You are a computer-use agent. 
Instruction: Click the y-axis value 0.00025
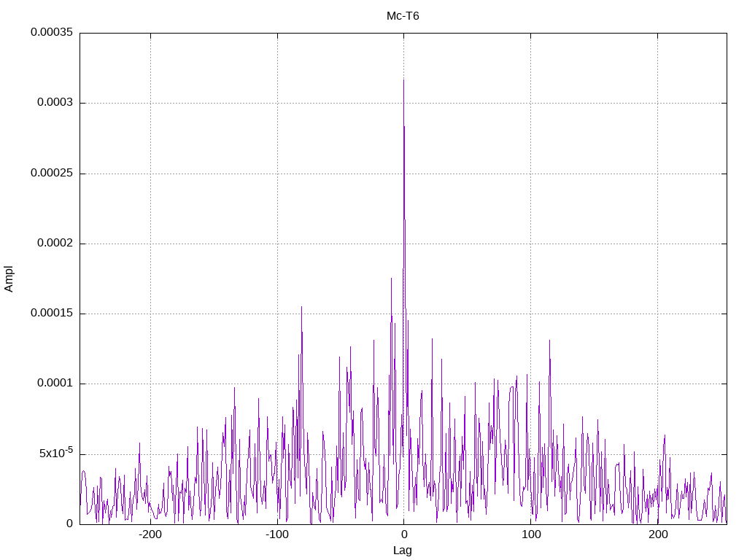click(52, 173)
